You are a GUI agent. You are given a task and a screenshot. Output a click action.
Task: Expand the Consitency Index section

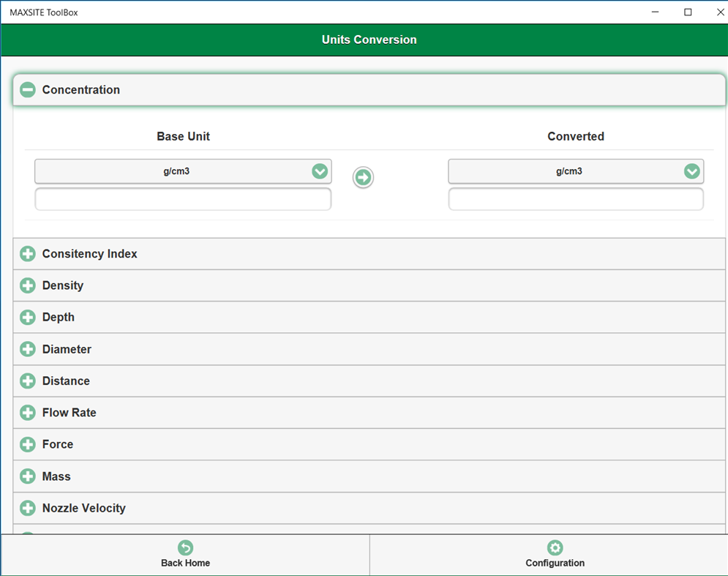click(27, 253)
